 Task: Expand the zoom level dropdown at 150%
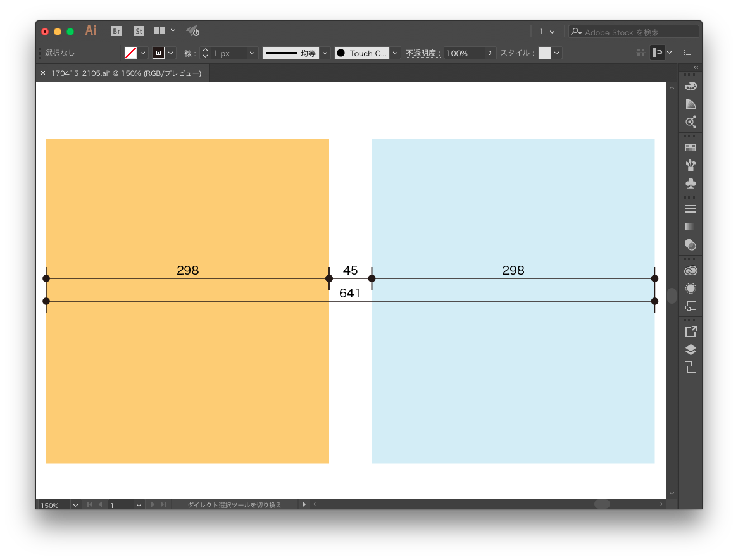tap(75, 505)
